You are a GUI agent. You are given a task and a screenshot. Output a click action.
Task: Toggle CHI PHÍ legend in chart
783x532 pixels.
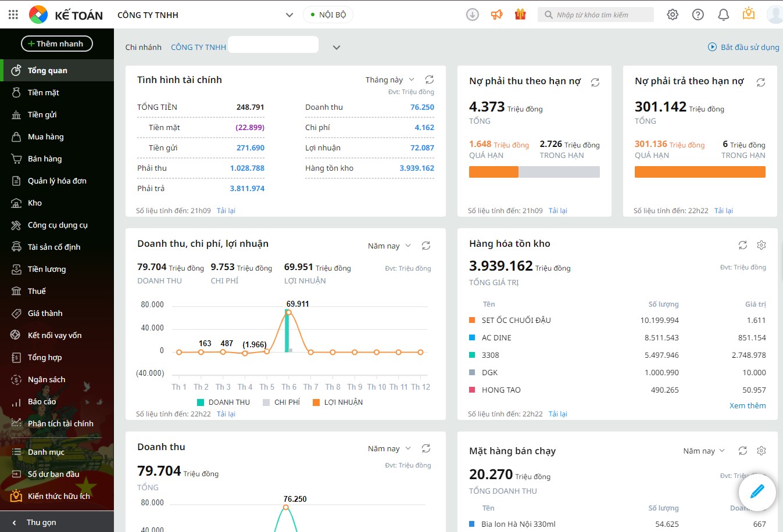point(281,402)
